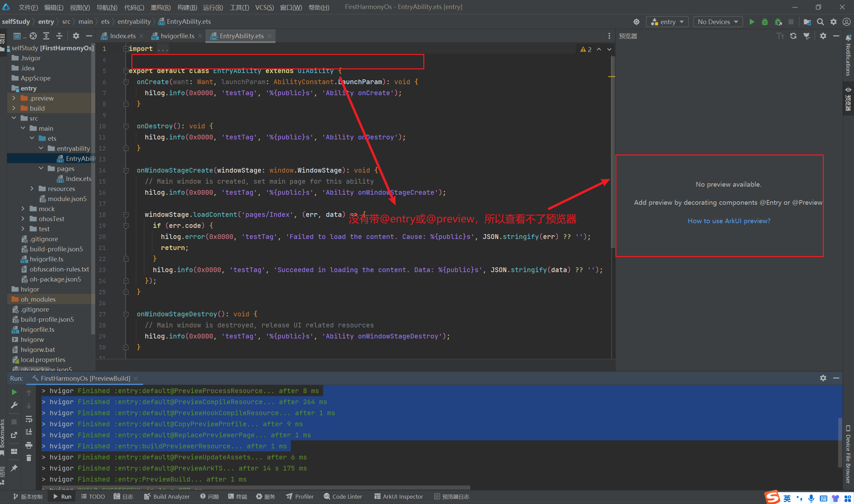Click the Debug bug icon in toolbar

point(765,22)
